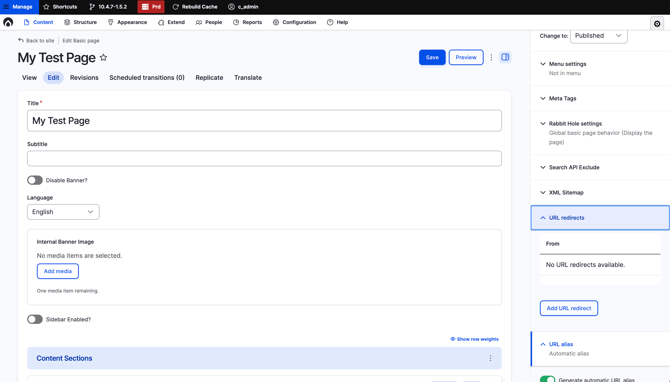Toggle Generate automatic URL alias switch
The width and height of the screenshot is (670, 382).
(547, 379)
